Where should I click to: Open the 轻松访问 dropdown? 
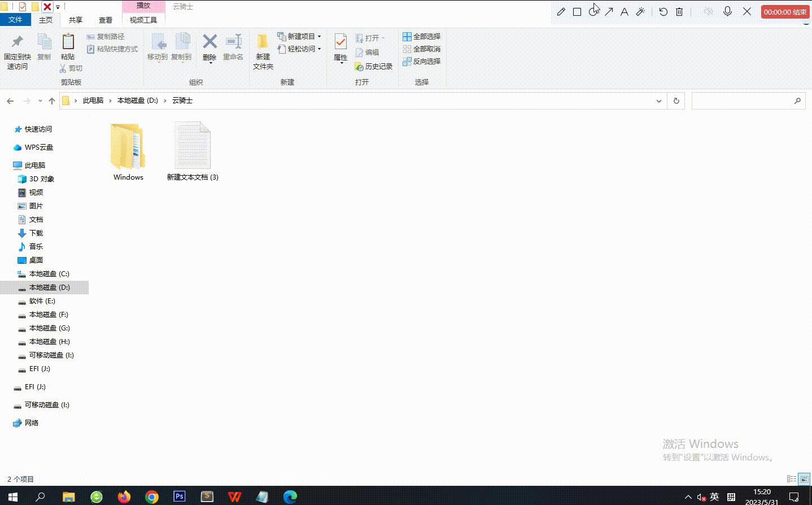(x=318, y=49)
